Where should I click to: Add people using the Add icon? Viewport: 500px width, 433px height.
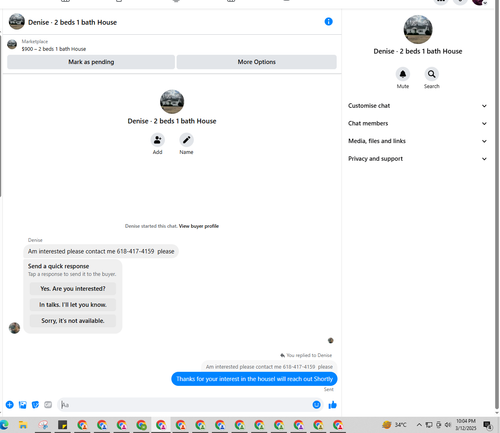click(157, 140)
